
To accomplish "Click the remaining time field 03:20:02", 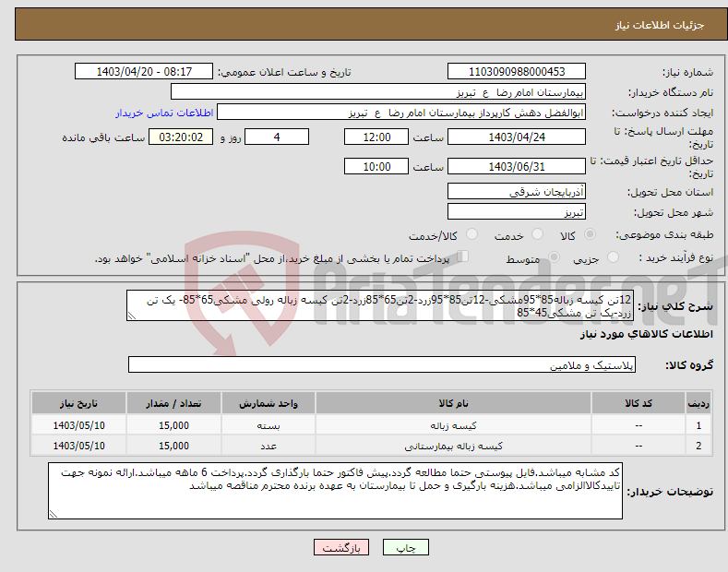I will coord(181,137).
